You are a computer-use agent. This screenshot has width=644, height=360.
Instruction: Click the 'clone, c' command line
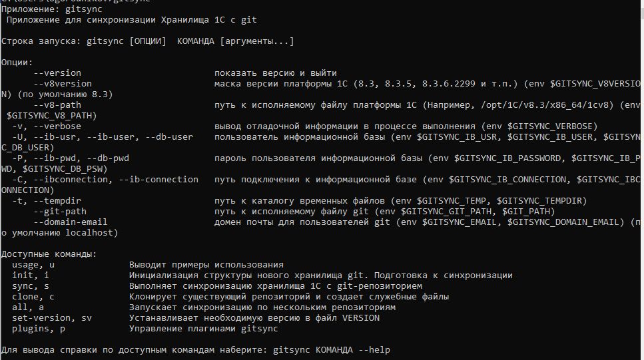(x=230, y=297)
